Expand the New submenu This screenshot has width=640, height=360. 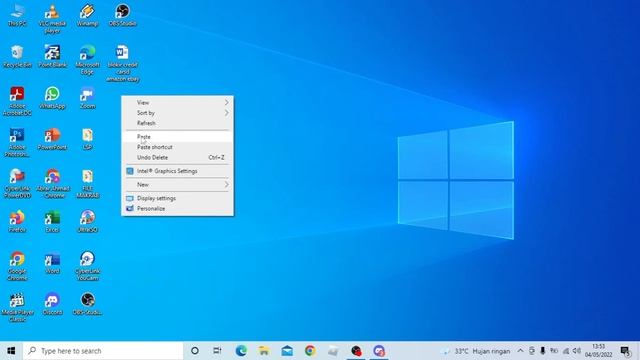[178, 184]
